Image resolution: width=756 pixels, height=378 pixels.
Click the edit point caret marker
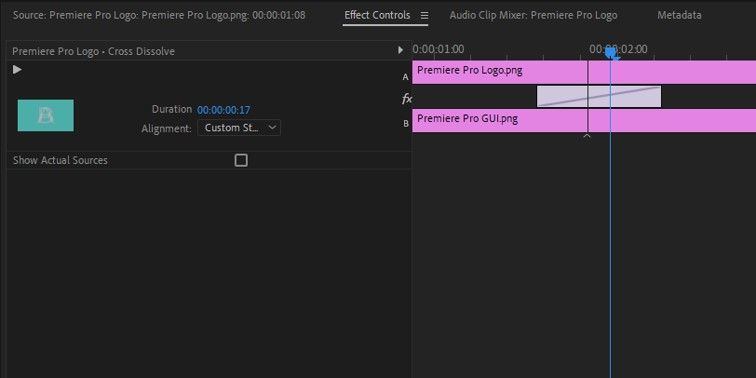587,136
